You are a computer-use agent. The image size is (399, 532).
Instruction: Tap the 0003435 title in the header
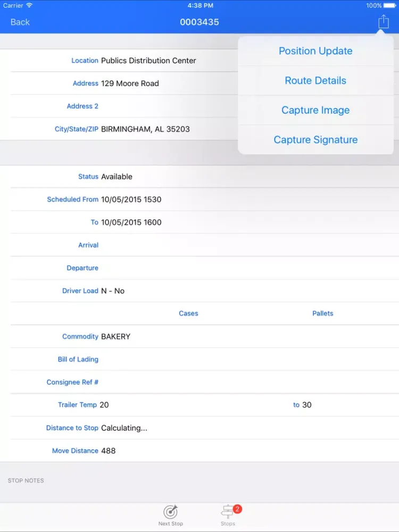pos(199,22)
